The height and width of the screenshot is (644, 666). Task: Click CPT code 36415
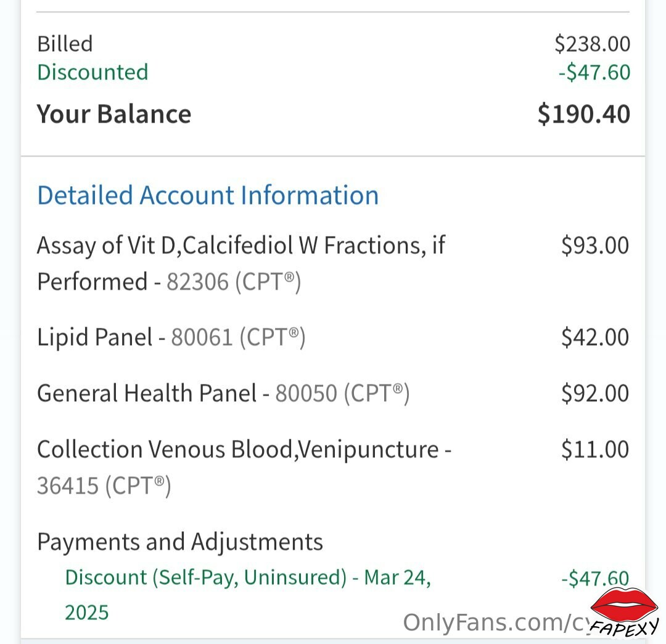tap(68, 486)
